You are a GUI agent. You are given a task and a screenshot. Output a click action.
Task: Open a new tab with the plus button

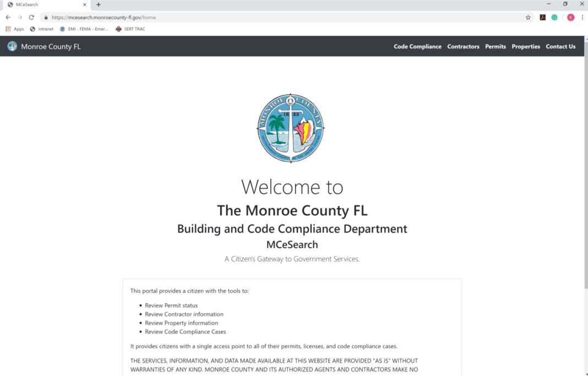(x=98, y=4)
